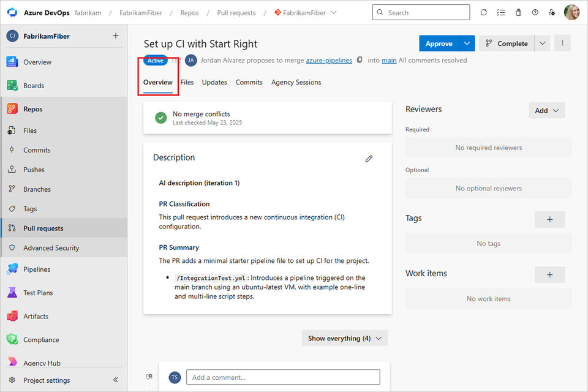
Task: Open the Test Plans hub
Action: pos(38,293)
